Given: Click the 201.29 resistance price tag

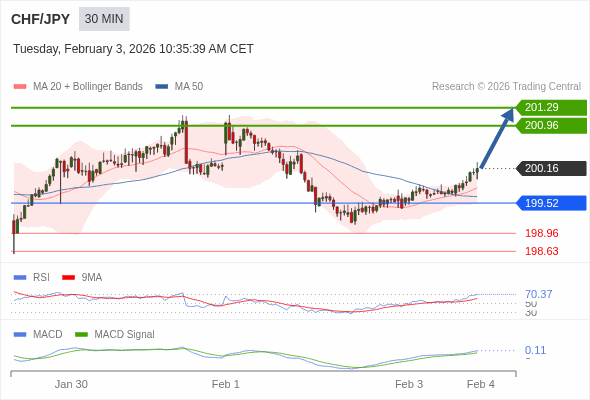Looking at the screenshot, I should (x=551, y=108).
